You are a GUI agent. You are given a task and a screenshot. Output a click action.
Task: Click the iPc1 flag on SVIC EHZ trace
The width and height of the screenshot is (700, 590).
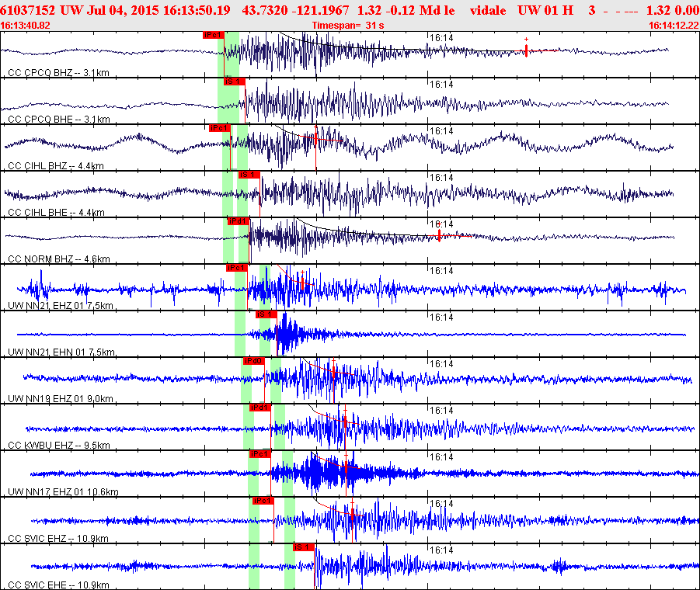coord(263,501)
